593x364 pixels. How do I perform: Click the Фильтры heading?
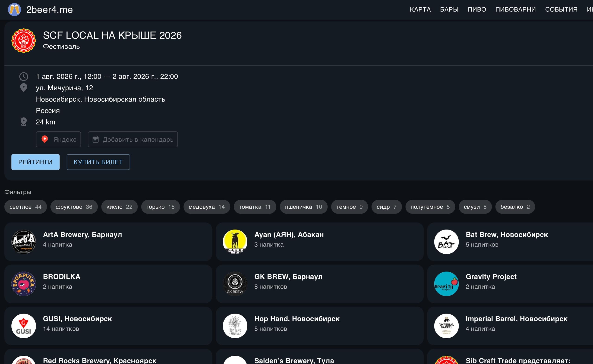[18, 192]
